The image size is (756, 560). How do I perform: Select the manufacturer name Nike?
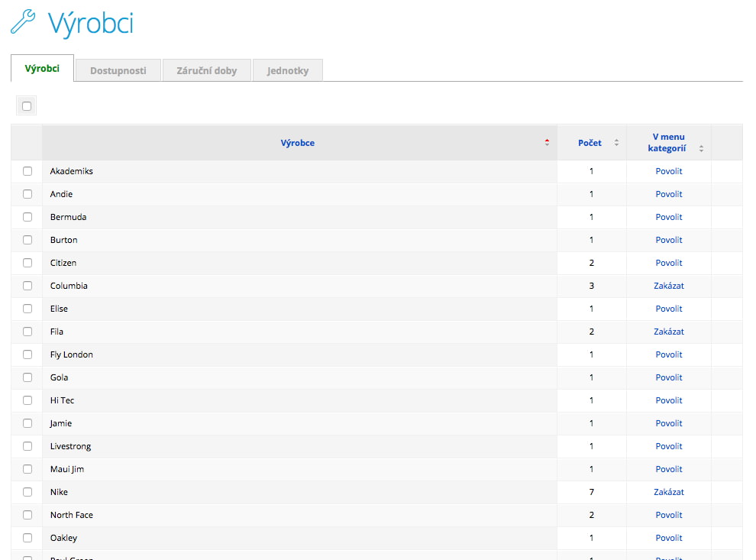tap(59, 492)
